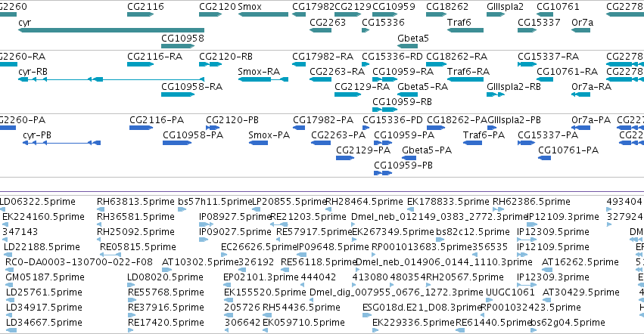Viewport: 644px width, 334px height.
Task: Click the Traf6-PA protein feature
Action: (x=472, y=143)
